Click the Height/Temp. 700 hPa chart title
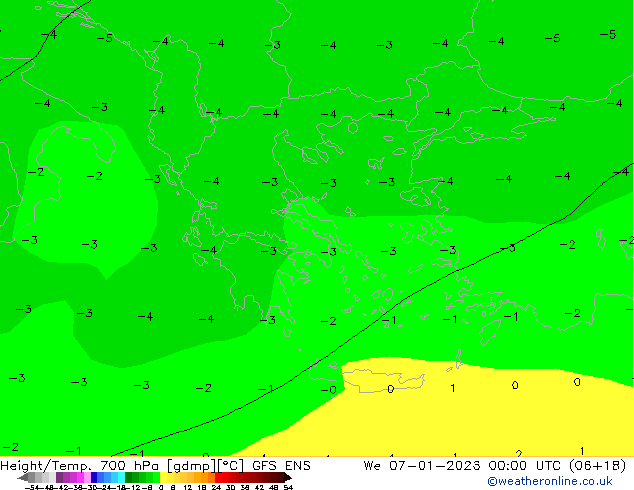The image size is (634, 490). click(80, 466)
